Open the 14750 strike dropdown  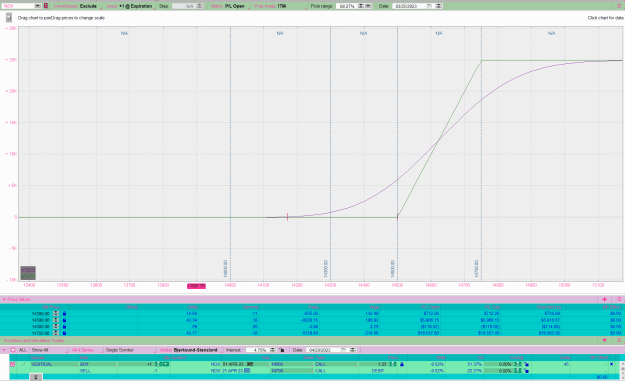click(291, 371)
